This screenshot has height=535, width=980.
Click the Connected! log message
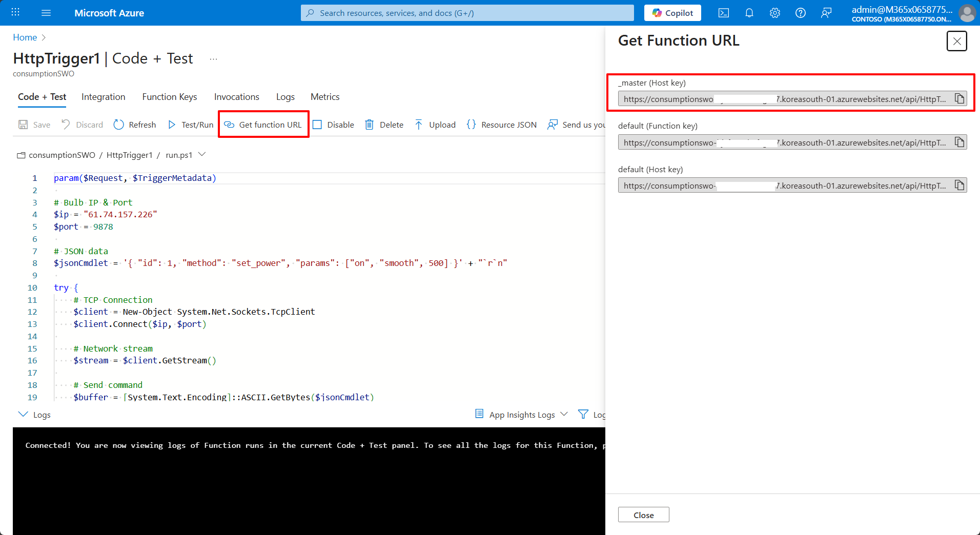tap(315, 445)
